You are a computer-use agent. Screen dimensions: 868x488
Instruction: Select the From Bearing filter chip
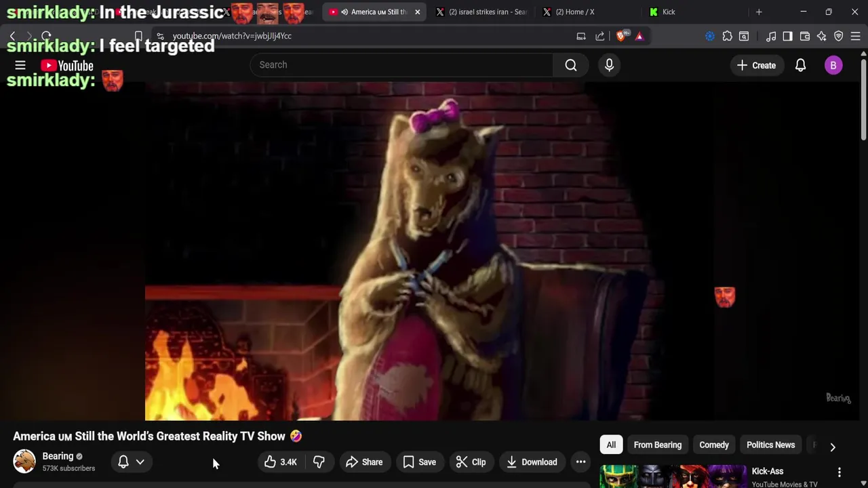click(658, 445)
